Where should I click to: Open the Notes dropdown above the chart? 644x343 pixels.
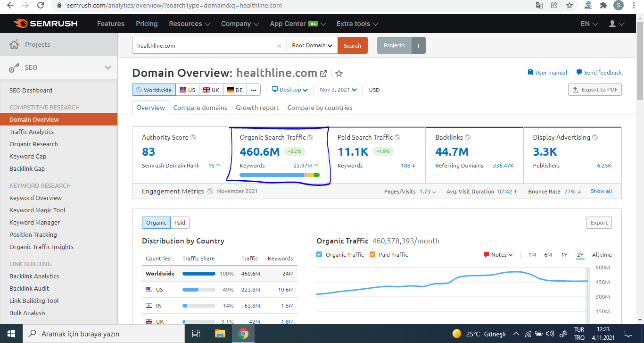coord(498,255)
